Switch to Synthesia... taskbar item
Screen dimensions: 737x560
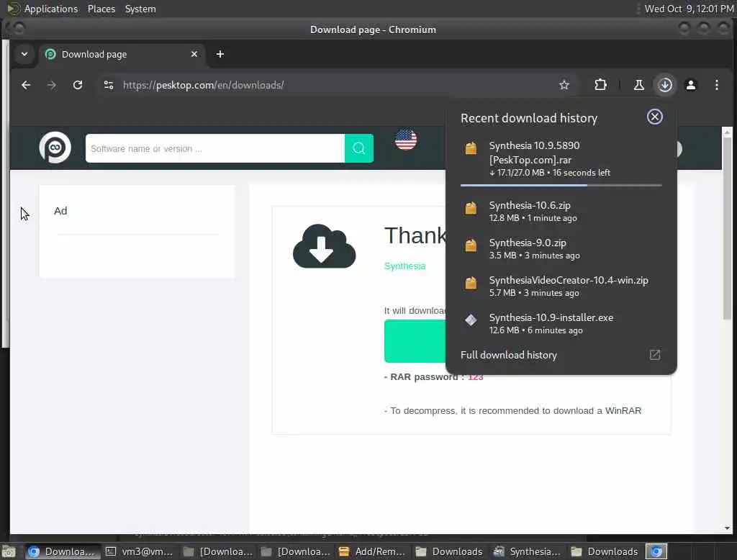528,551
